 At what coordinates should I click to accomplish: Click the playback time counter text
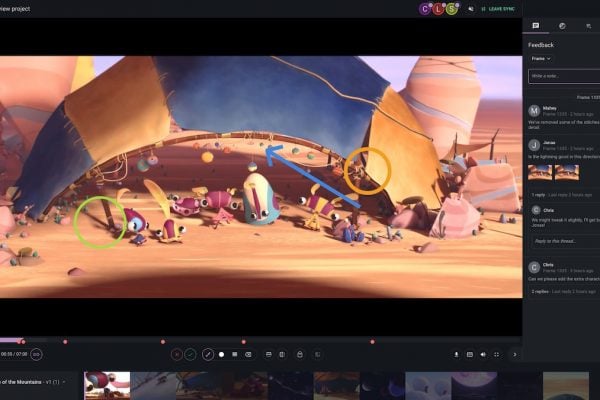click(x=14, y=354)
